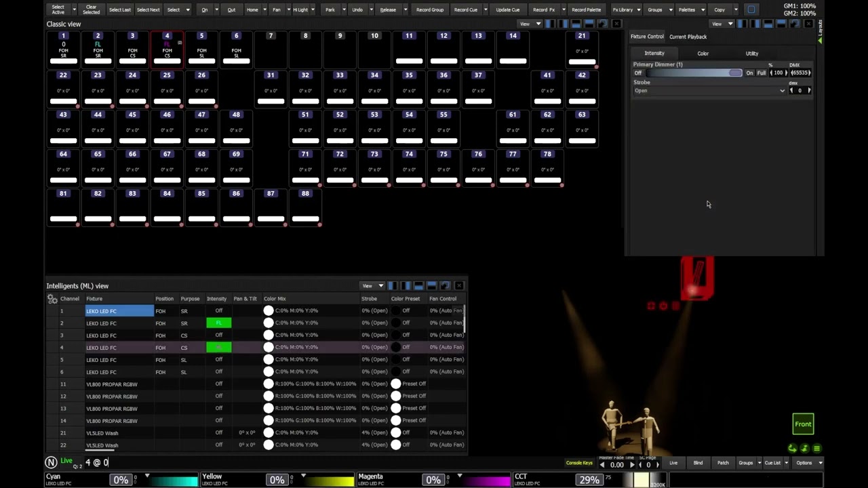Dock Classic view to right half icon

pyautogui.click(x=563, y=24)
